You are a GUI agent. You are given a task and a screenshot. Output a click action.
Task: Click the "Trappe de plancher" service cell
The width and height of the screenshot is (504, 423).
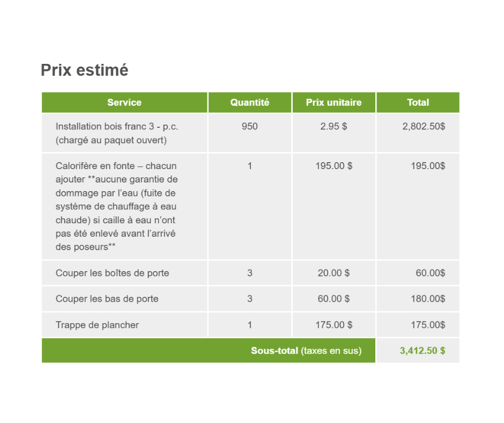coord(97,325)
